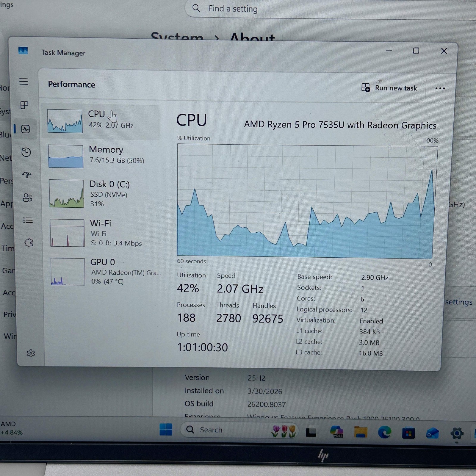Click the tulip search highlight icon
The height and width of the screenshot is (476, 476).
point(284,431)
